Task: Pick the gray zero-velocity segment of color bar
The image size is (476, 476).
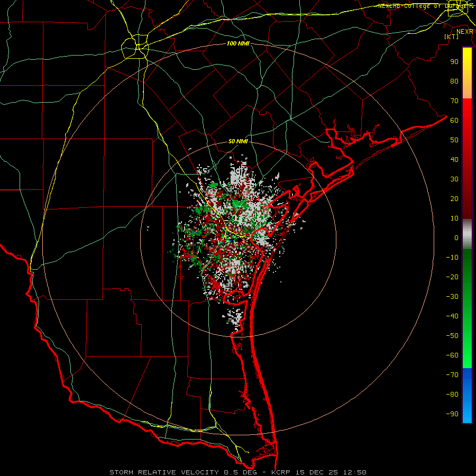Action: click(467, 234)
